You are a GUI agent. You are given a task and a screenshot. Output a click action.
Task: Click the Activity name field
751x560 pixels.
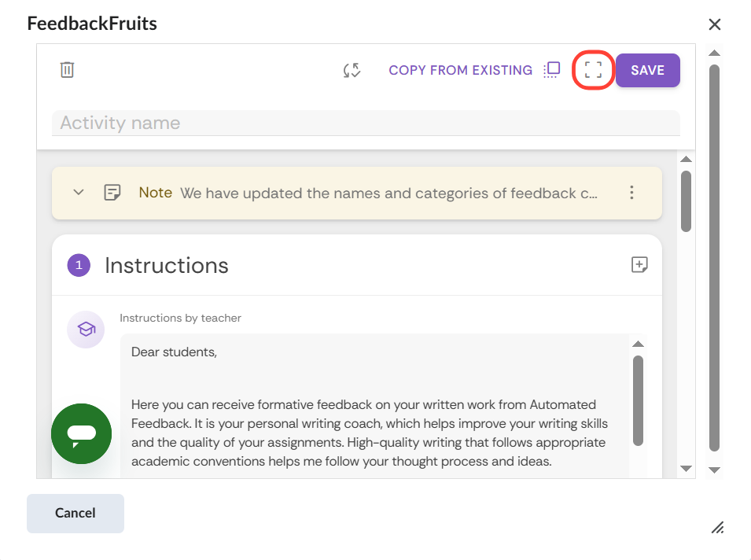click(366, 123)
